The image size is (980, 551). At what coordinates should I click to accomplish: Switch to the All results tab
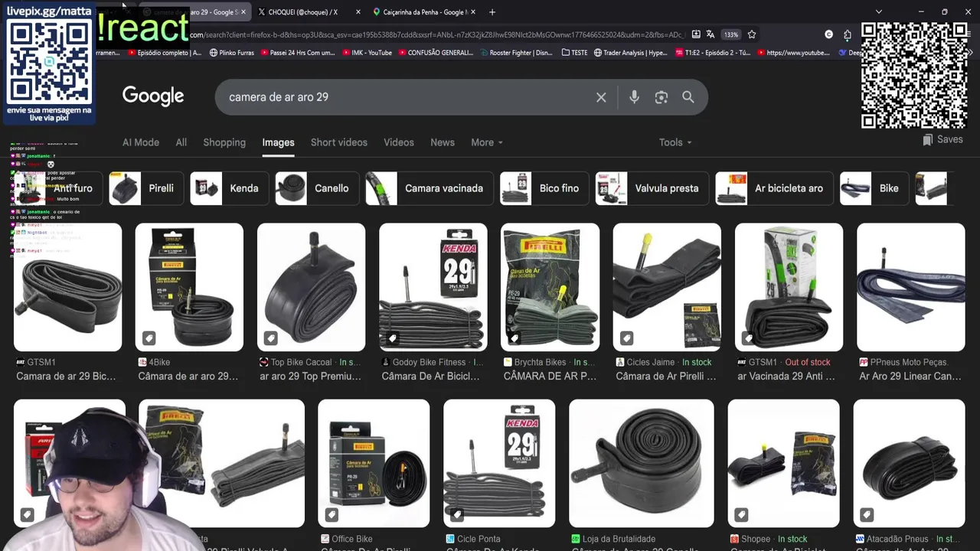[x=181, y=142]
